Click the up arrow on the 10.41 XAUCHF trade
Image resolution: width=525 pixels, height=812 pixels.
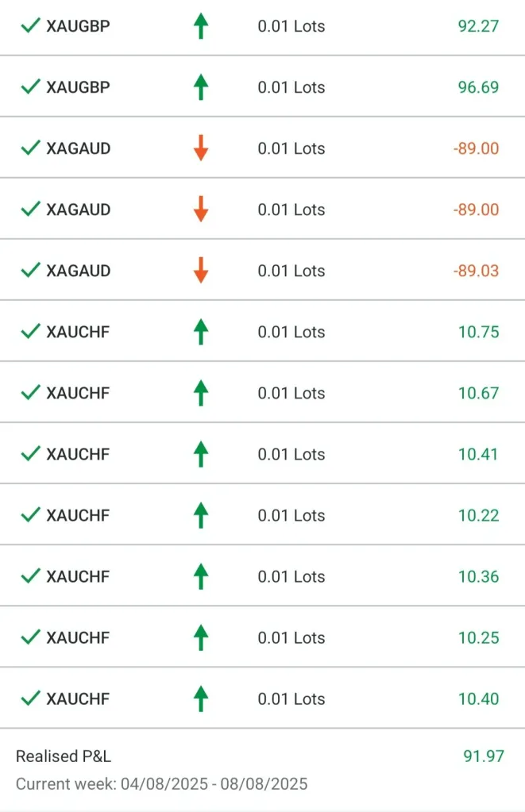[201, 454]
